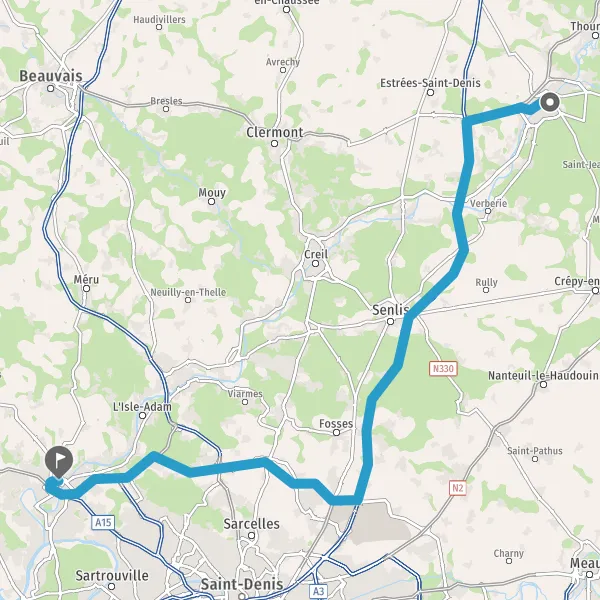Click the route destination circle marker
Screen dimensions: 600x600
pos(550,102)
